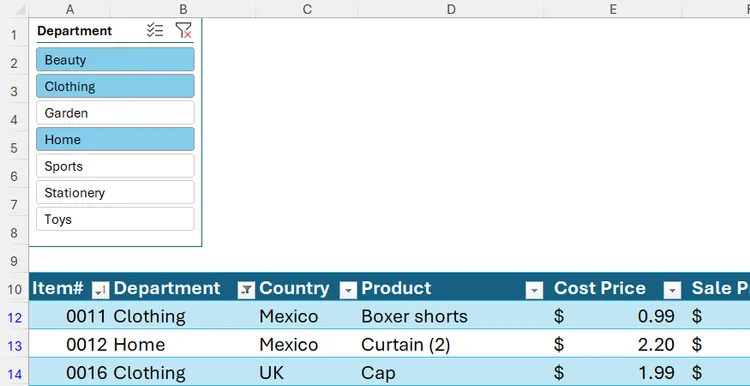This screenshot has height=386, width=750.
Task: Open Product column filter dropdown
Action: click(x=534, y=290)
